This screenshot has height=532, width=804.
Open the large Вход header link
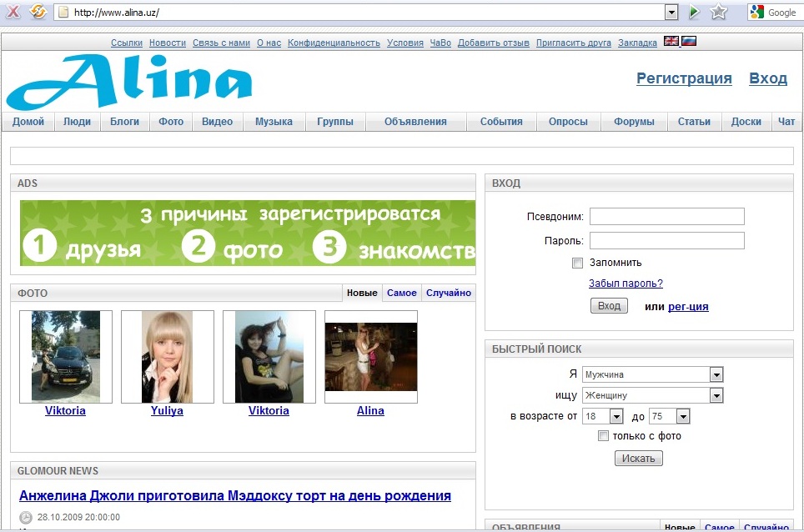pos(768,78)
